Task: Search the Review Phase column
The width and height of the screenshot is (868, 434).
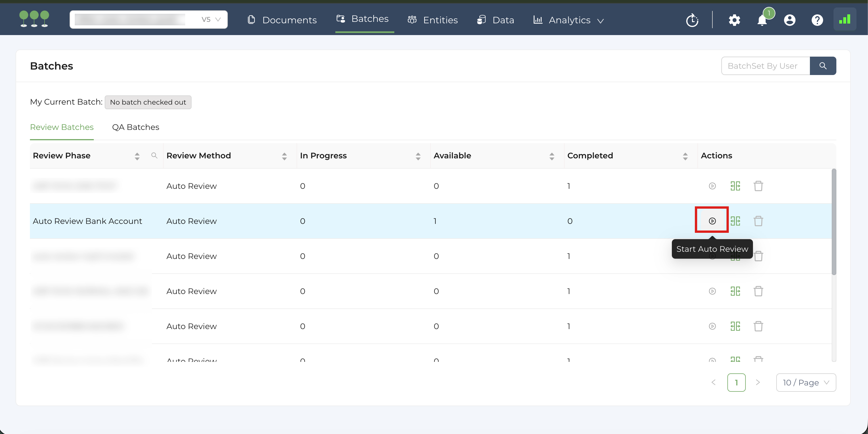Action: 154,155
